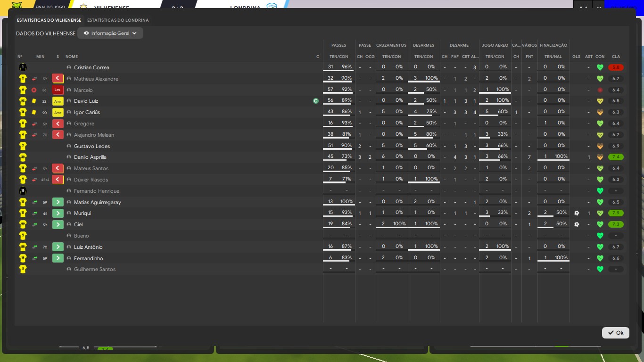Click the green substituted-on badge for Muriqui
The height and width of the screenshot is (362, 644).
(x=58, y=214)
